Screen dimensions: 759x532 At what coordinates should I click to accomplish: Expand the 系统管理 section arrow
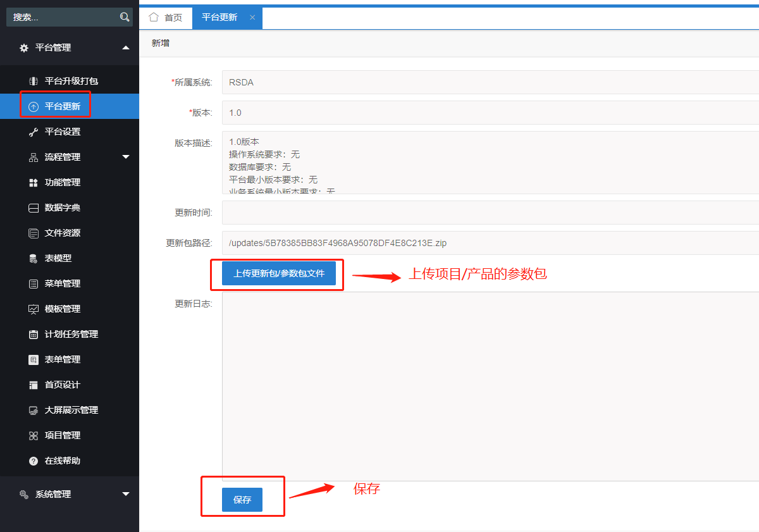[125, 494]
